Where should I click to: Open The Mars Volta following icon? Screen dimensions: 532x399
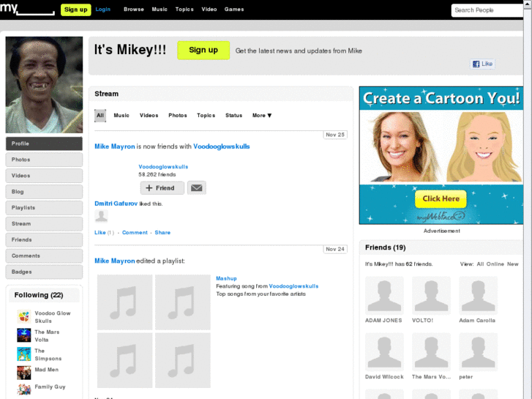(x=23, y=335)
